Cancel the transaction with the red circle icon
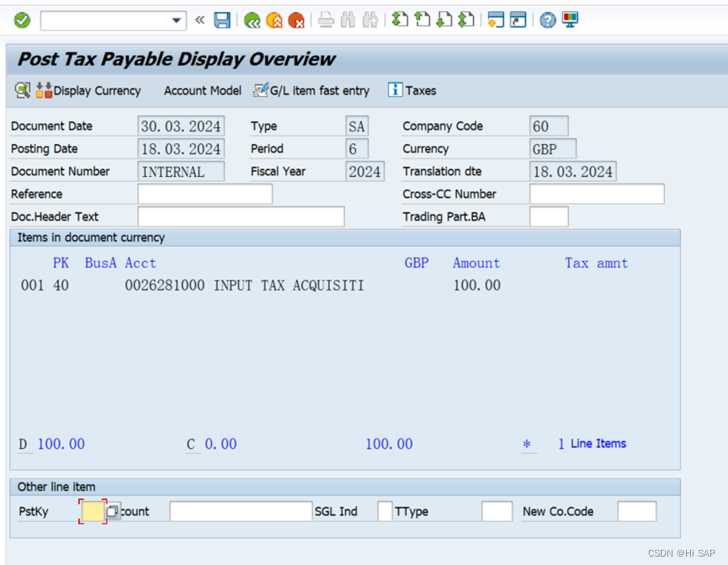The image size is (728, 565). (x=296, y=20)
